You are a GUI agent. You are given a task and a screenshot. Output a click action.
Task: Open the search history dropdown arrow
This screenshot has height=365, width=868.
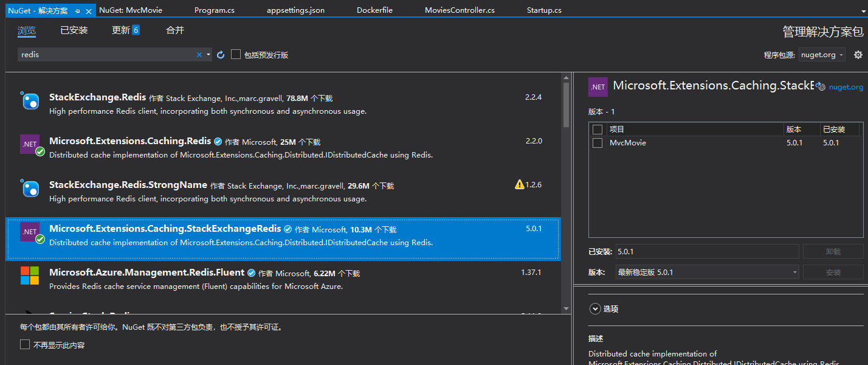point(208,55)
